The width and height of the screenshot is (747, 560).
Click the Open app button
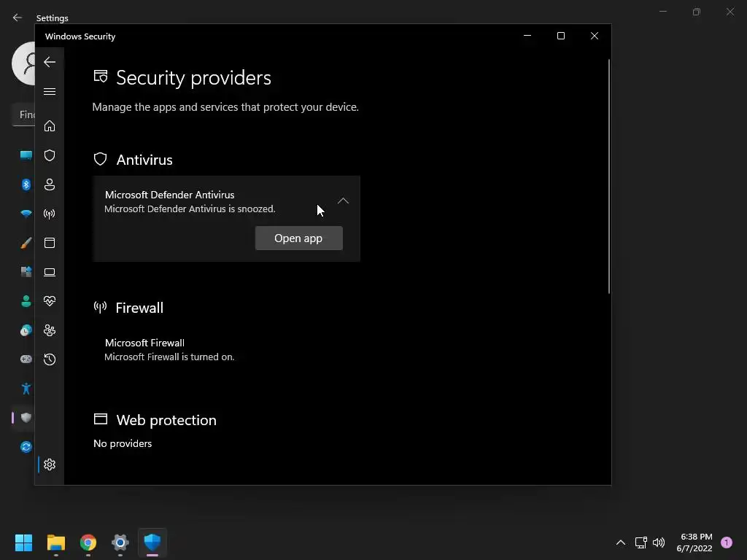298,238
